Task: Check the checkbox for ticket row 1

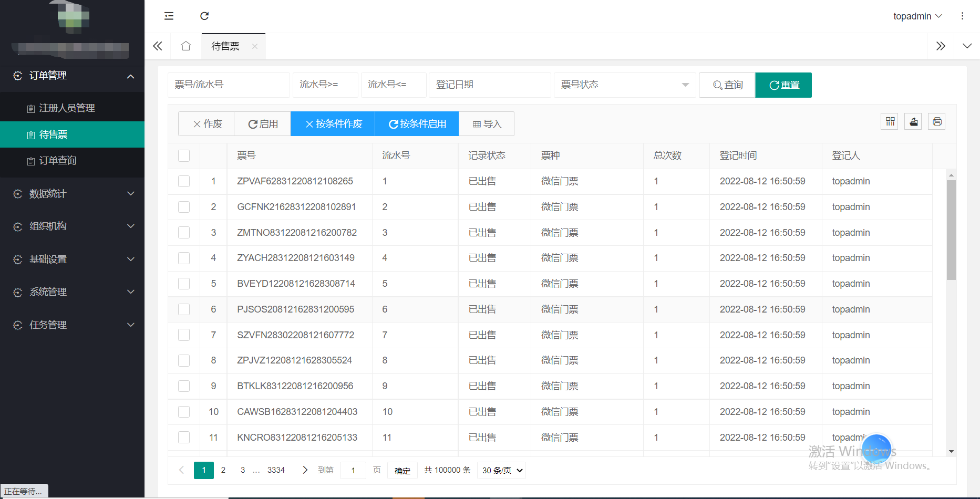Action: tap(184, 181)
